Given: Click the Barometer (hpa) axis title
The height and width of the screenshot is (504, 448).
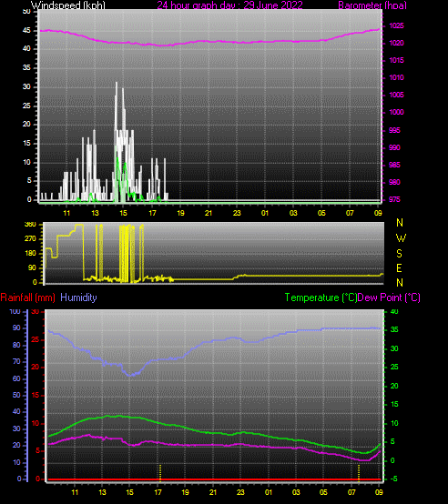Looking at the screenshot, I should (372, 5).
